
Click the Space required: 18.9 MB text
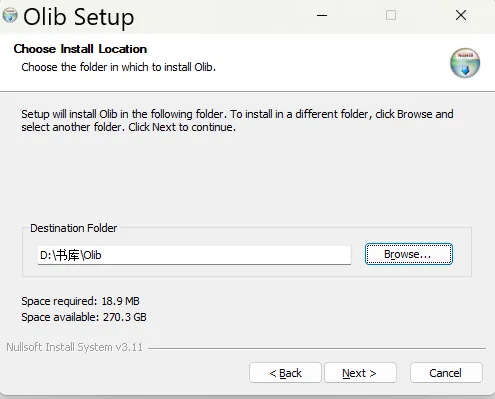pyautogui.click(x=80, y=301)
